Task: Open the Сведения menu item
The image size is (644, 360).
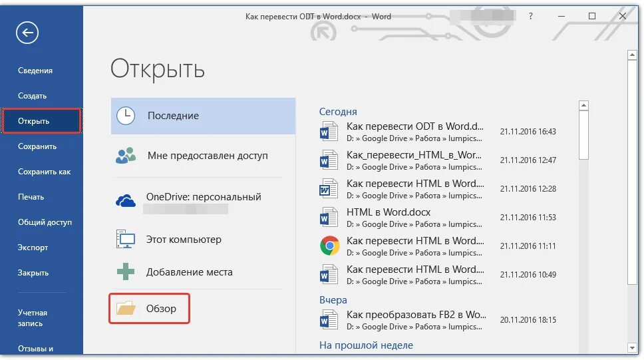Action: [35, 71]
